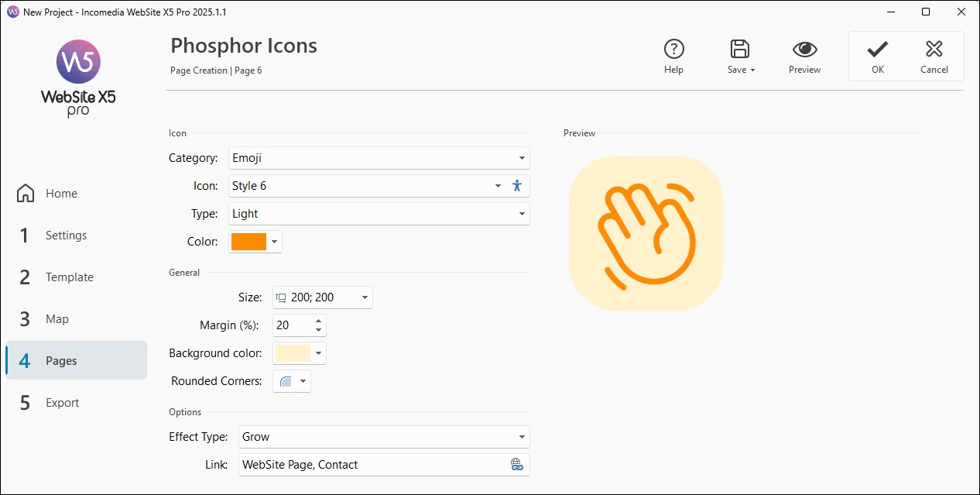Click the accessibility figure icon beside Icon field
980x495 pixels.
[518, 186]
